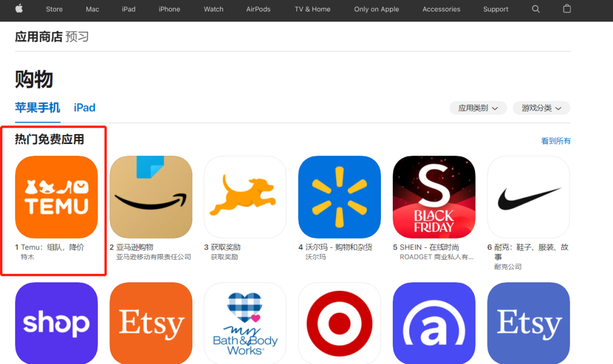Select the Walmart spark app icon

[x=339, y=197]
